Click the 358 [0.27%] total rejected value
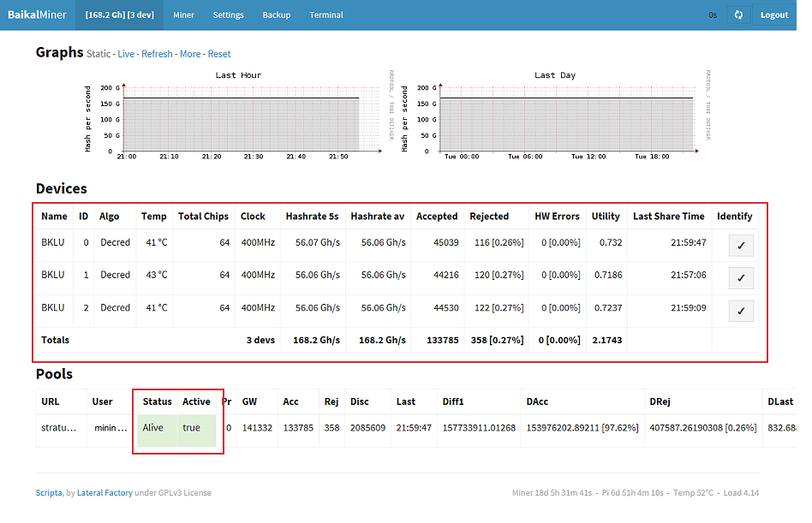The height and width of the screenshot is (523, 812). pos(497,341)
